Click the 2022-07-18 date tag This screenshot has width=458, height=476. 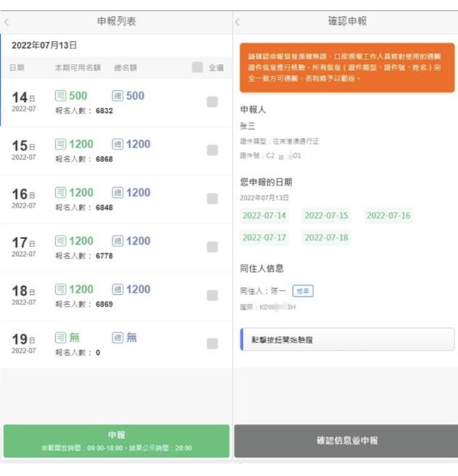pos(326,238)
